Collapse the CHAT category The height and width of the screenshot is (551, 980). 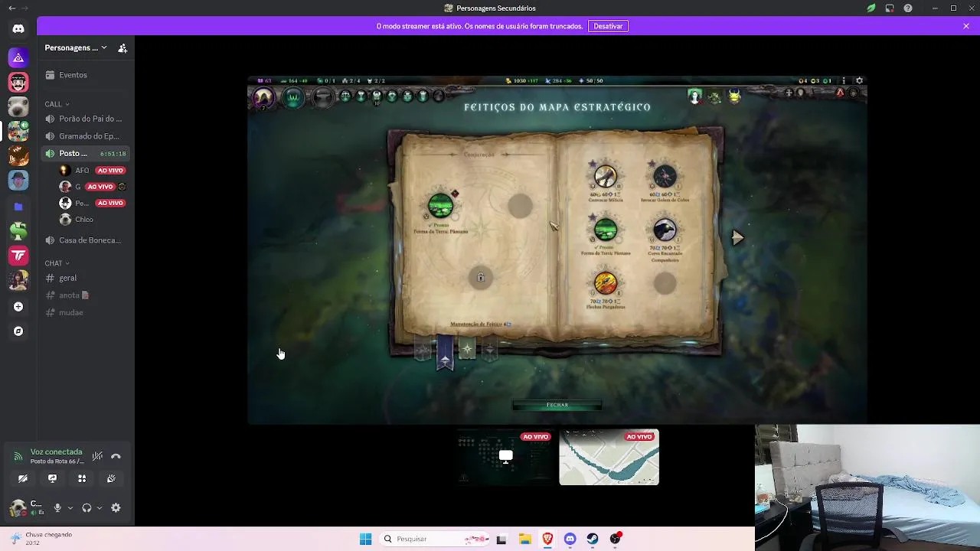point(57,263)
